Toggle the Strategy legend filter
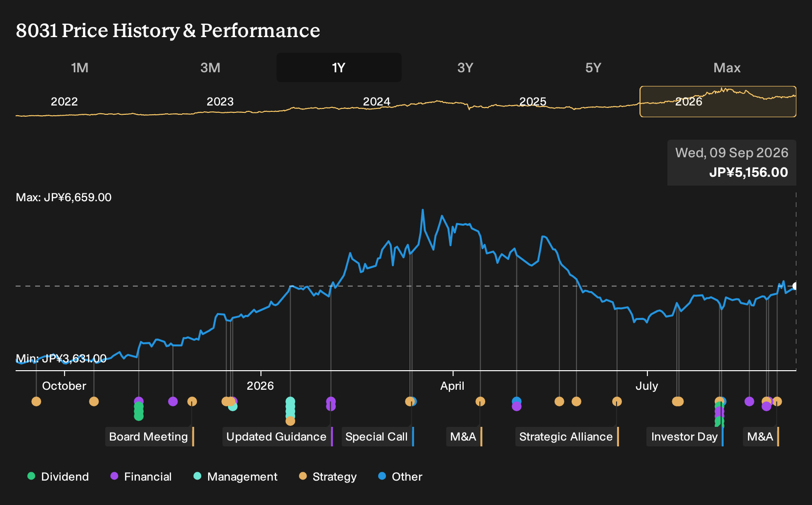The image size is (812, 505). [x=328, y=477]
